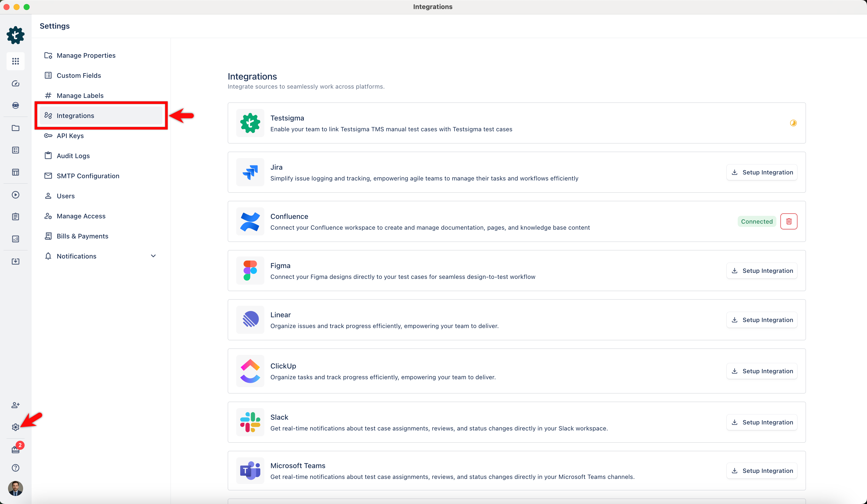The width and height of the screenshot is (867, 504).
Task: Open the settings gear icon in sidebar
Action: pos(16,427)
